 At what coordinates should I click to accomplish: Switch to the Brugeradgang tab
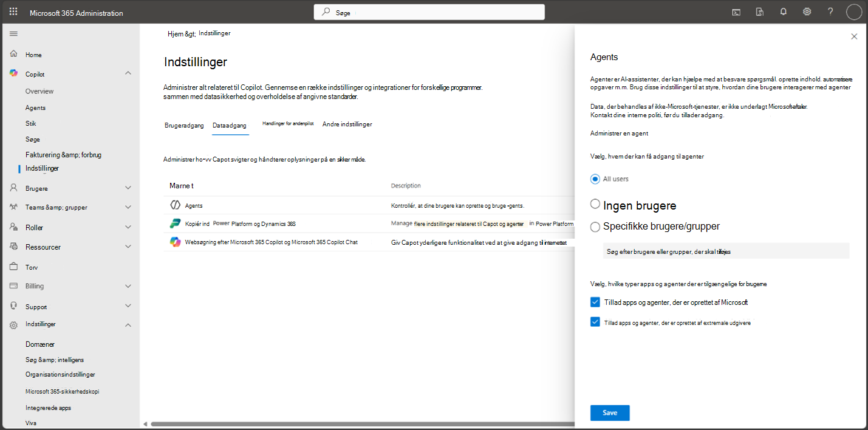(x=184, y=126)
